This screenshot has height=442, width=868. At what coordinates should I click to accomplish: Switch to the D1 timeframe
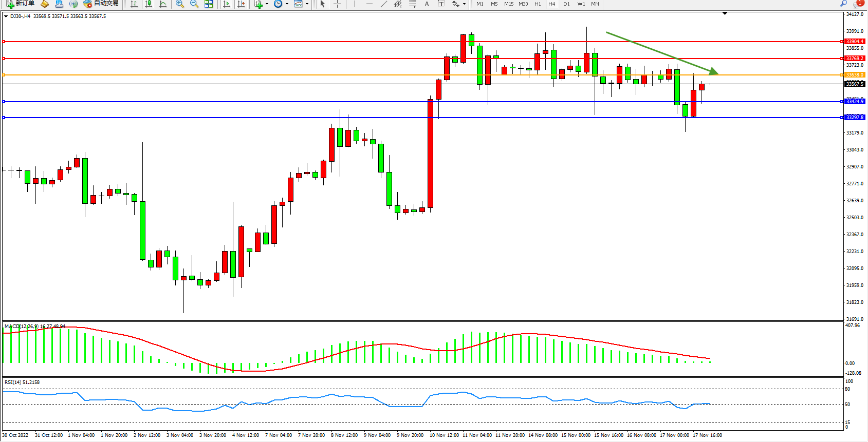[566, 4]
